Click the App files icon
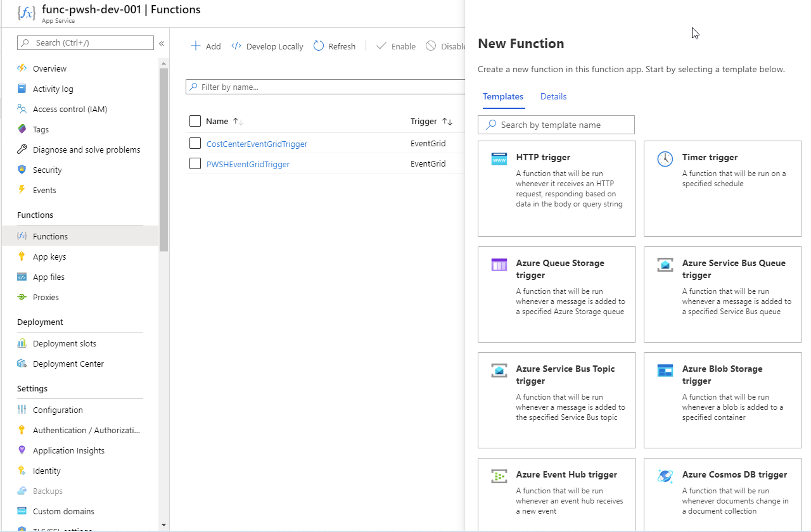The width and height of the screenshot is (811, 532). point(22,277)
